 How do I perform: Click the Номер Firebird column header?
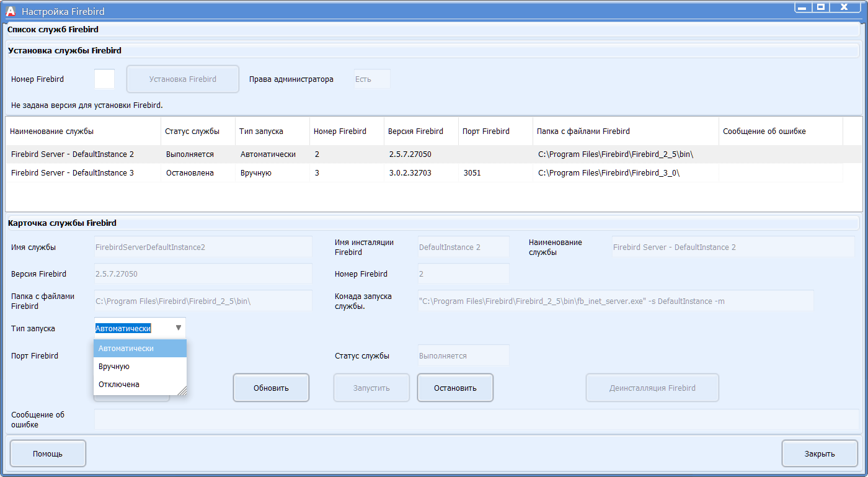347,131
